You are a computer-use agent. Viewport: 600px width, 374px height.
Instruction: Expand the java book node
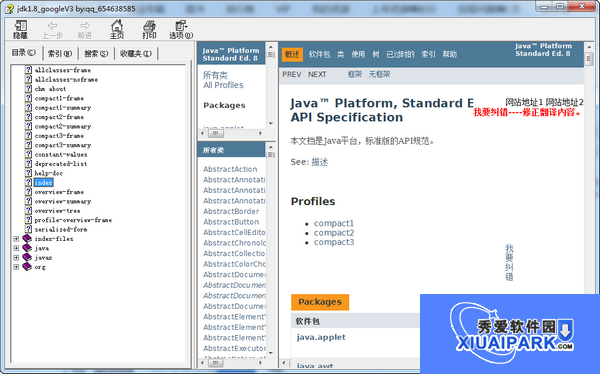16,248
